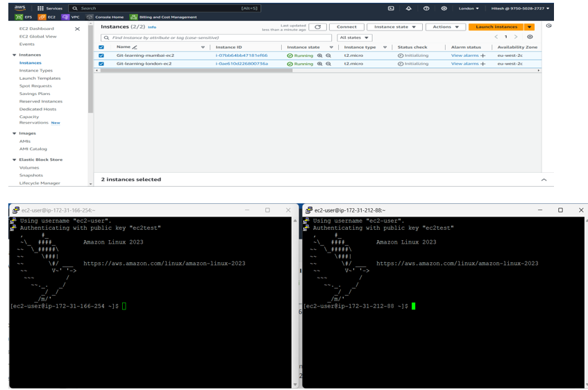Open the settings gear icon in the top bar

coord(444,8)
